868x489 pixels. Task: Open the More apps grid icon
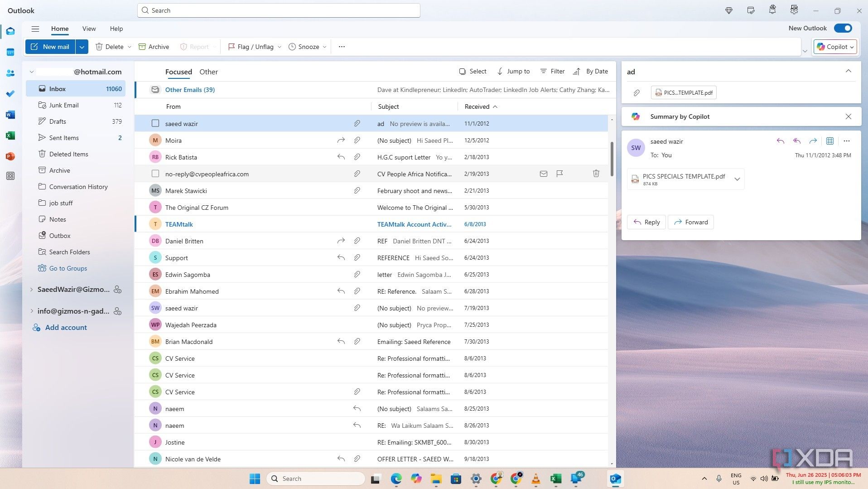(x=10, y=176)
